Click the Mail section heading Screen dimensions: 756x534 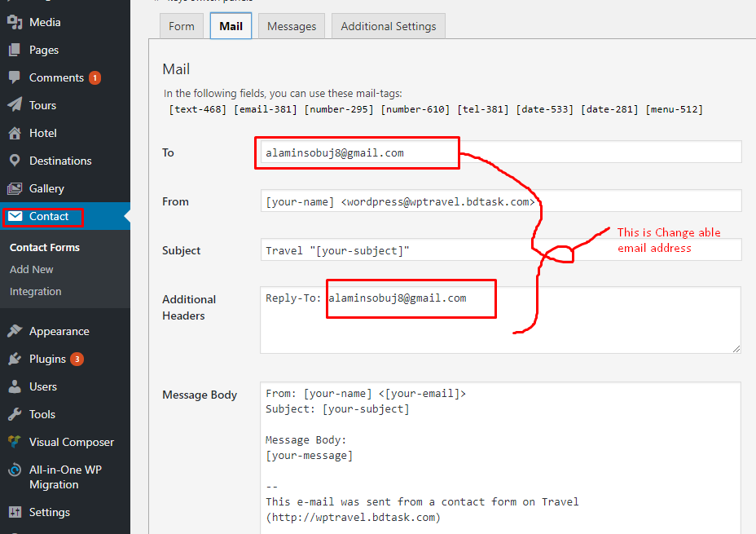tap(176, 69)
